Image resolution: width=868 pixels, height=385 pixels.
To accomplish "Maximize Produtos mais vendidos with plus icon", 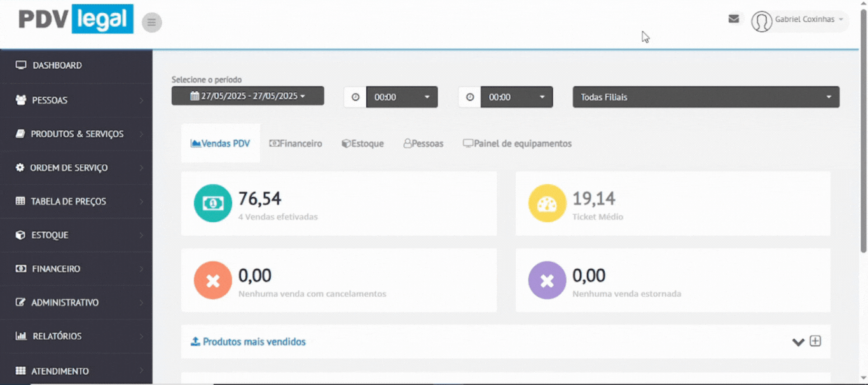I will (x=815, y=341).
